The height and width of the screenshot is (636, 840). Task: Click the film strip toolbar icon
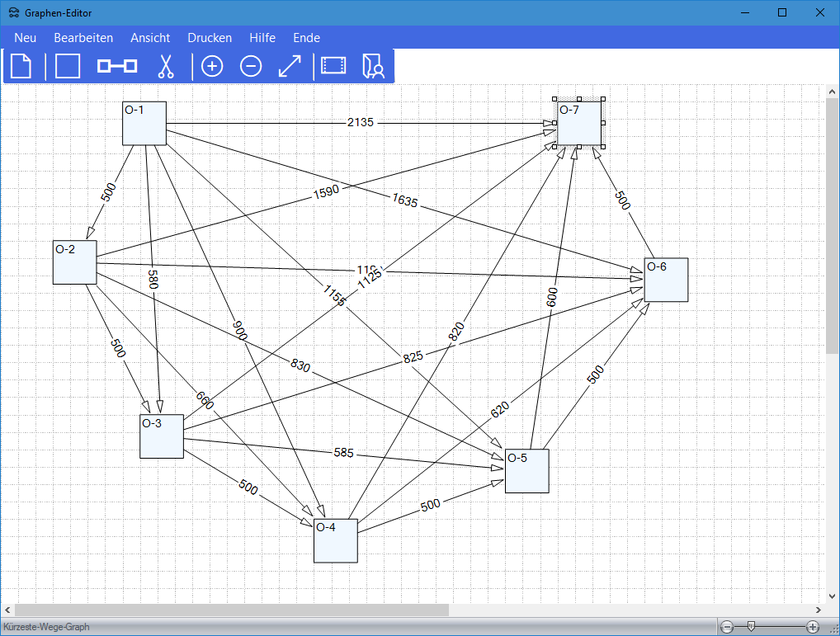pos(334,66)
